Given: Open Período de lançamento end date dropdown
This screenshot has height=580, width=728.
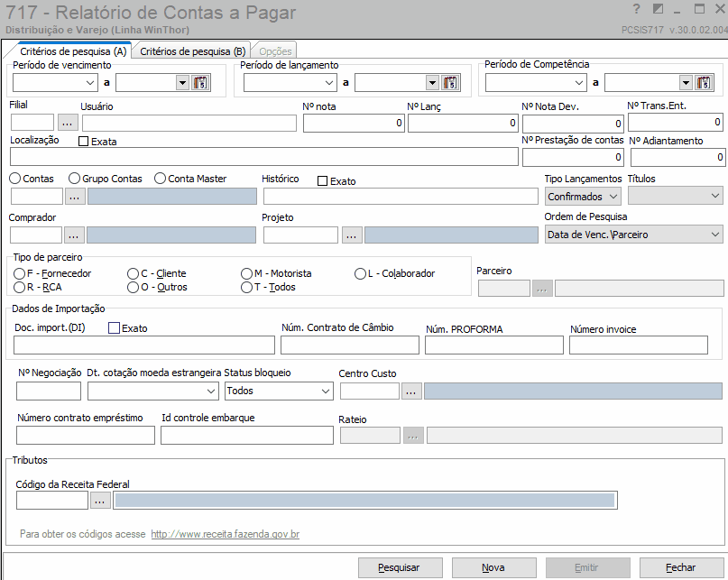Looking at the screenshot, I should coord(432,83).
